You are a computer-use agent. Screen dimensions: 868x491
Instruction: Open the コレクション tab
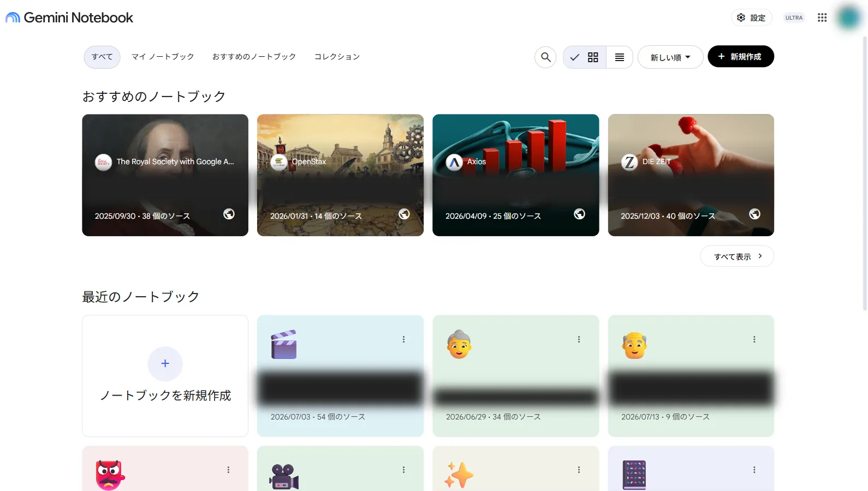pos(337,57)
